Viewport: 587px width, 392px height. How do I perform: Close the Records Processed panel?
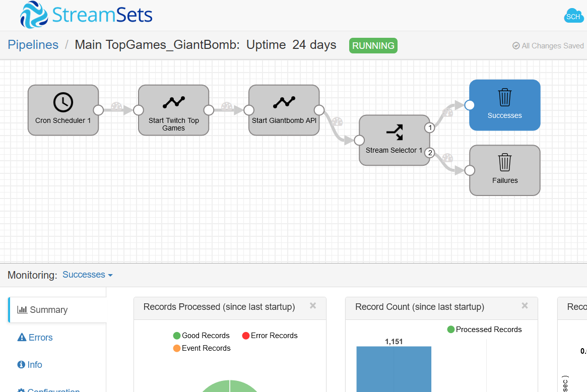313,306
